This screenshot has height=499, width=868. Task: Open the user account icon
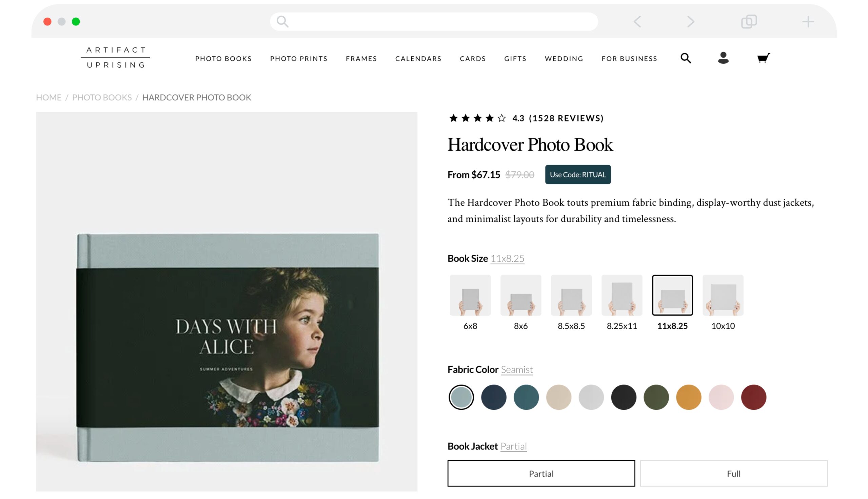723,58
